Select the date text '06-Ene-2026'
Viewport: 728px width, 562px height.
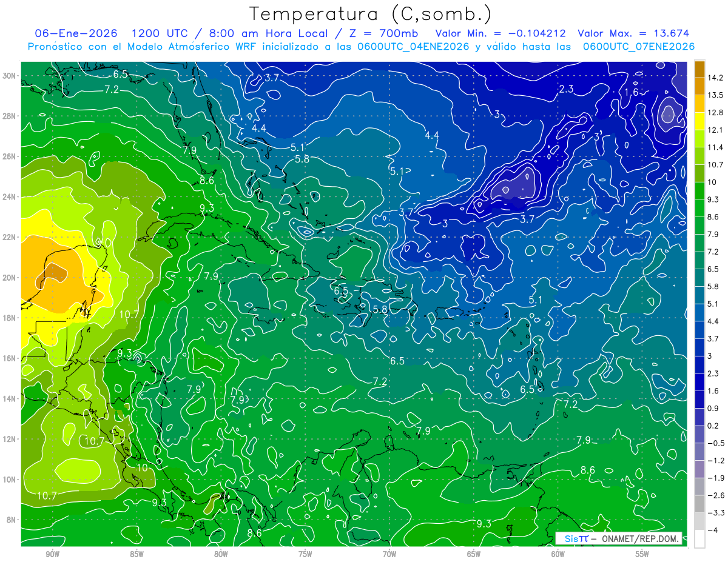tap(76, 33)
